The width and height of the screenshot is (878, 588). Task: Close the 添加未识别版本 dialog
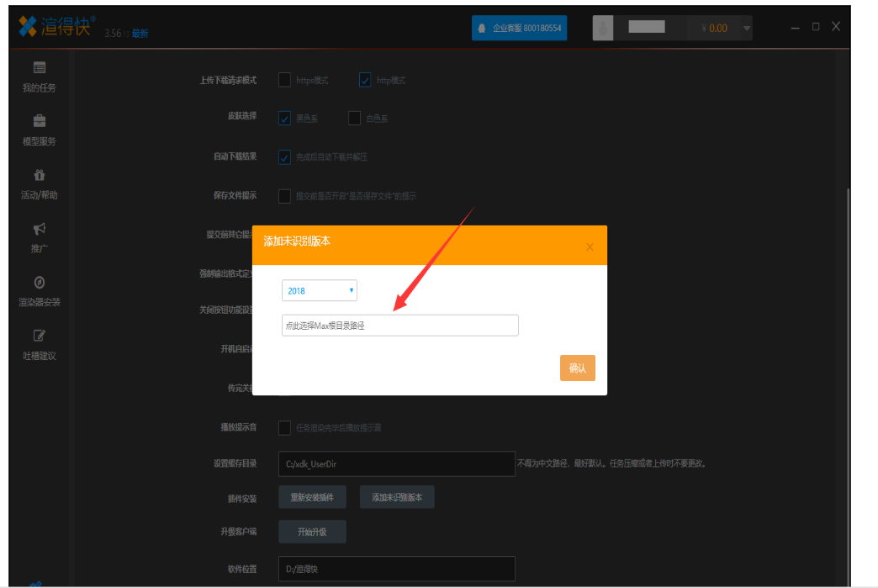click(590, 246)
